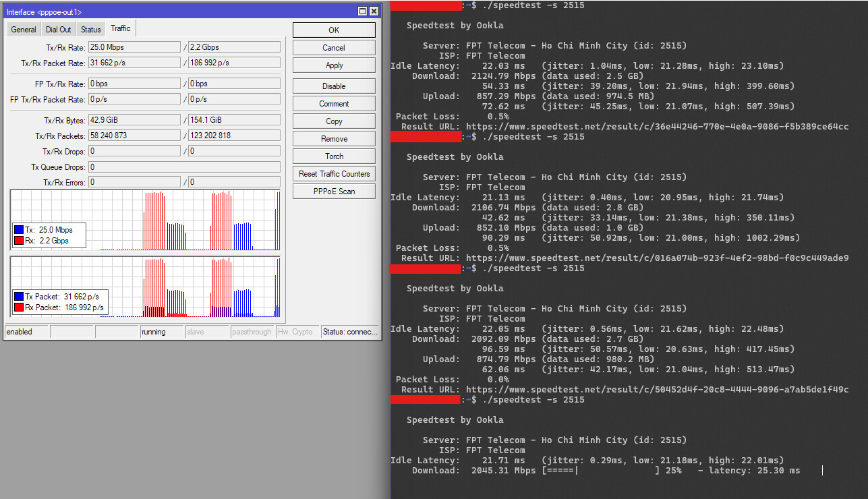Viewport: 868px width, 499px height.
Task: Confirm with the OK button
Action: coord(334,30)
